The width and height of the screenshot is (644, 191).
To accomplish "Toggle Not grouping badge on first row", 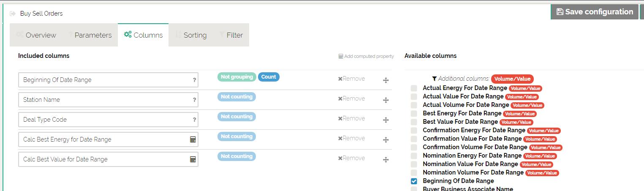I will click(236, 77).
